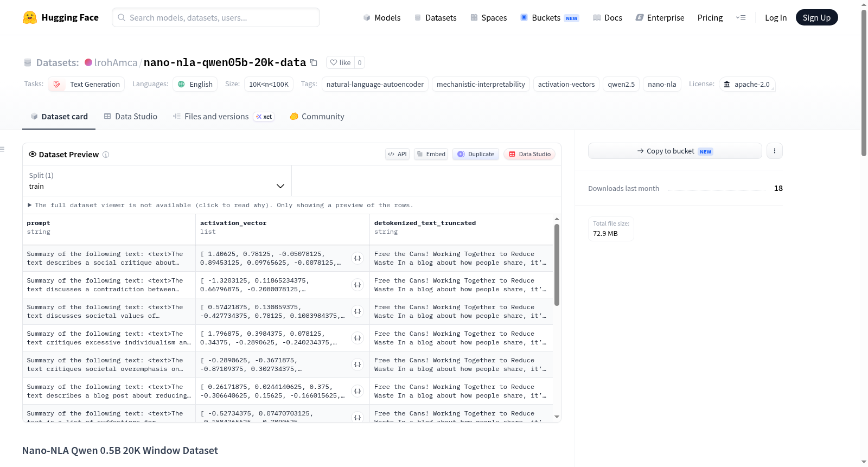Viewport: 868px width, 467px height.
Task: Open Models in the top navigation
Action: [382, 17]
